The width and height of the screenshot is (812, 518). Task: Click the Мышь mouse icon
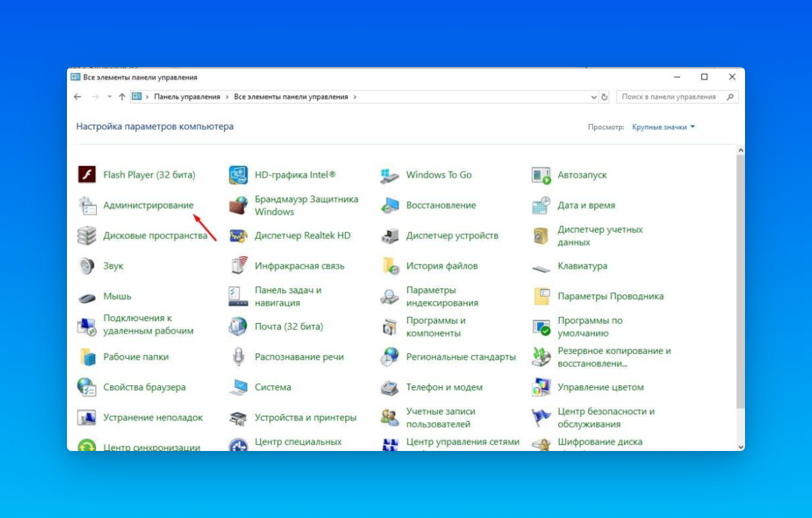(x=87, y=297)
